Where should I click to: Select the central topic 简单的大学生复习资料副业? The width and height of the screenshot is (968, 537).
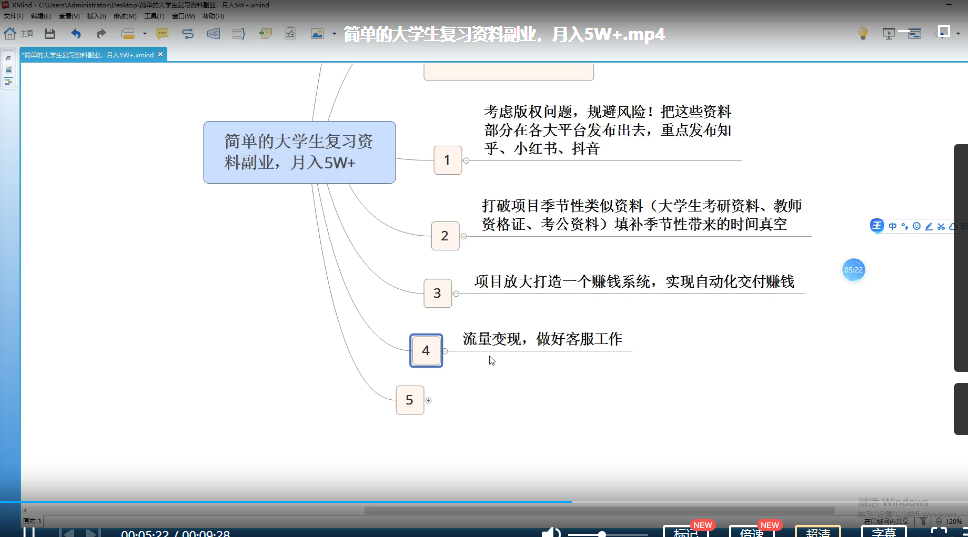299,152
